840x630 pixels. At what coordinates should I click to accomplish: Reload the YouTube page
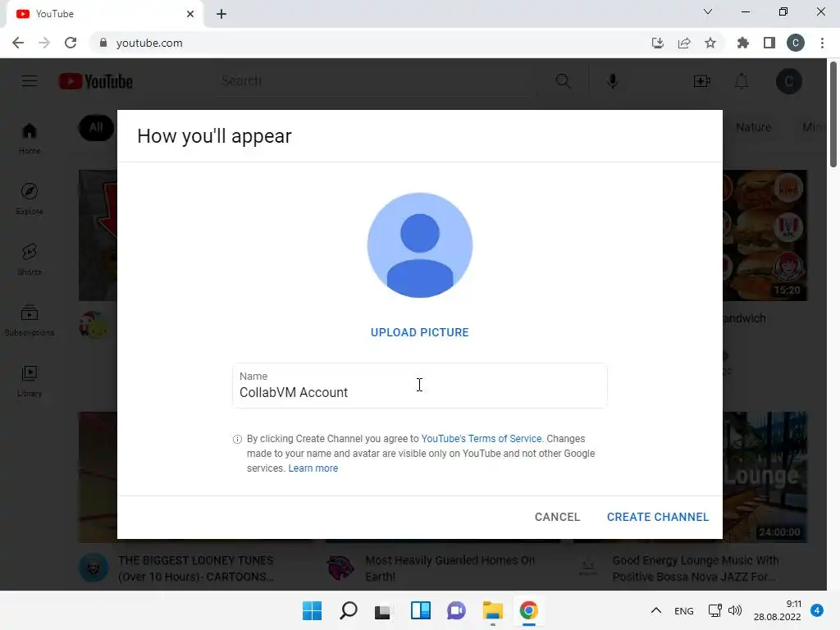71,43
